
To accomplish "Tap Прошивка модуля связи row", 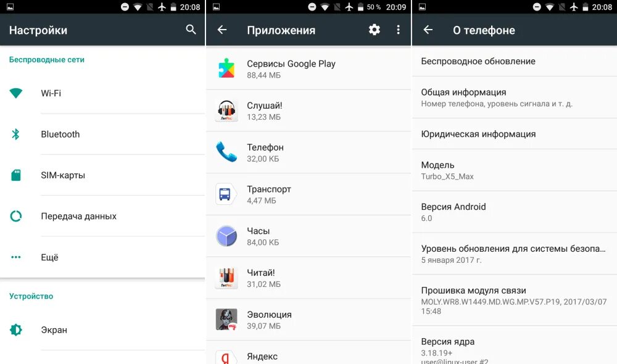I will pos(515,300).
